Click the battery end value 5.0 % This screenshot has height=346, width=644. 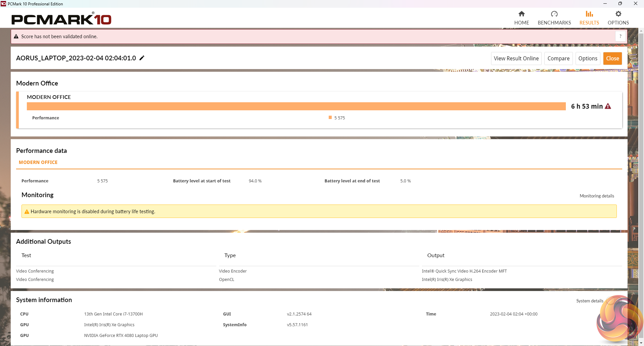coord(405,181)
